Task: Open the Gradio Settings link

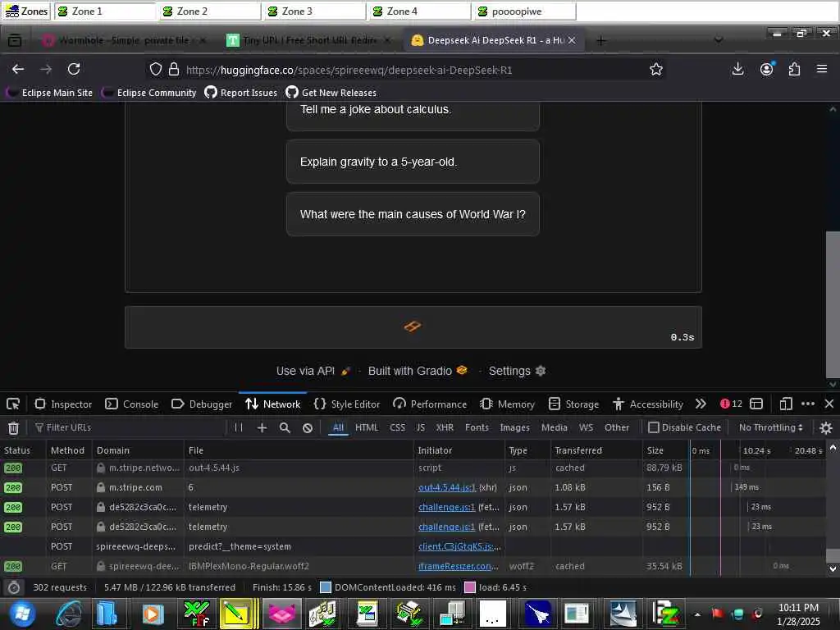Action: [x=517, y=371]
